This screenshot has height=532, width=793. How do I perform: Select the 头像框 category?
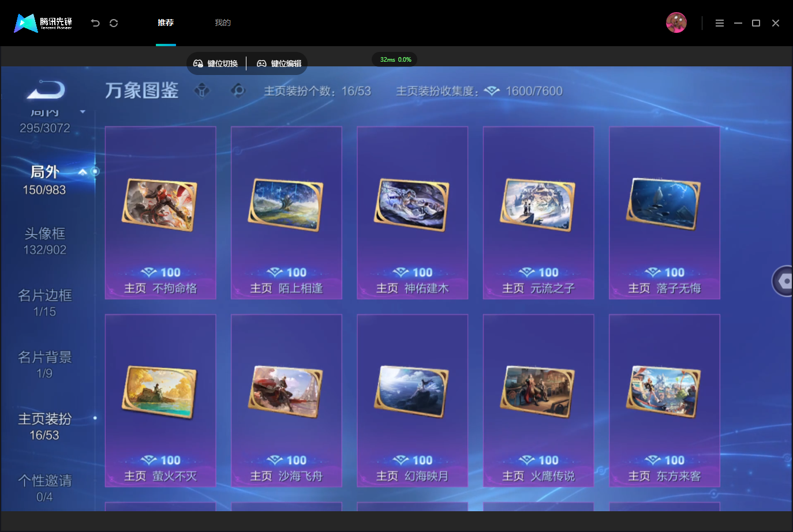[45, 241]
